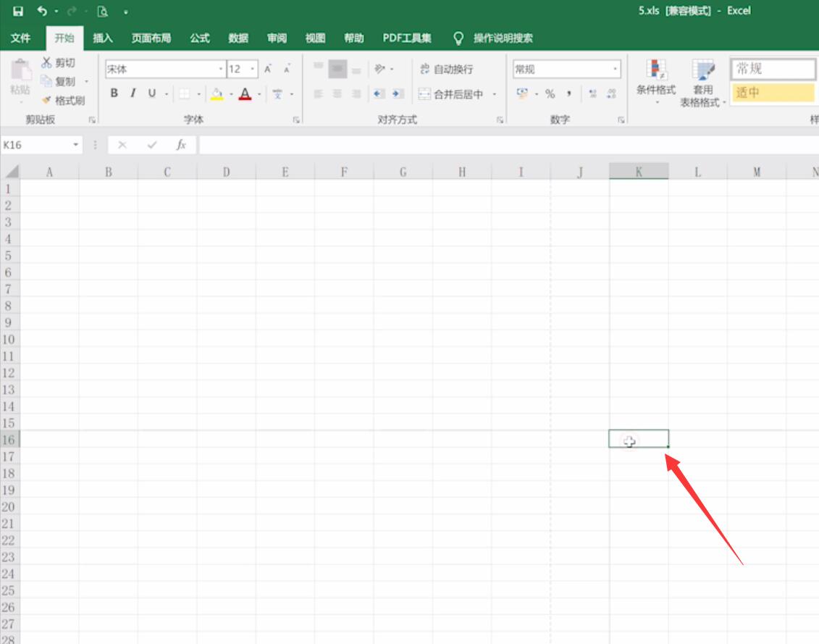
Task: Align cell text left
Action: (319, 94)
